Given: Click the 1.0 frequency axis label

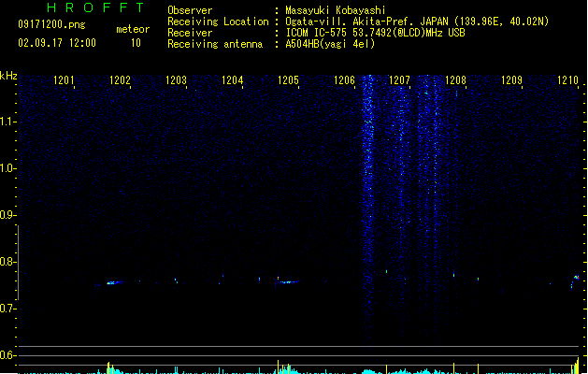Looking at the screenshot, I should 7,168.
